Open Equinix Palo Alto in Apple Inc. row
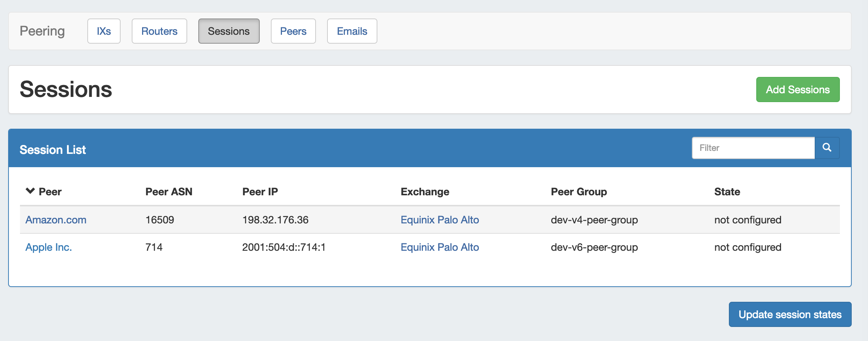 [440, 247]
